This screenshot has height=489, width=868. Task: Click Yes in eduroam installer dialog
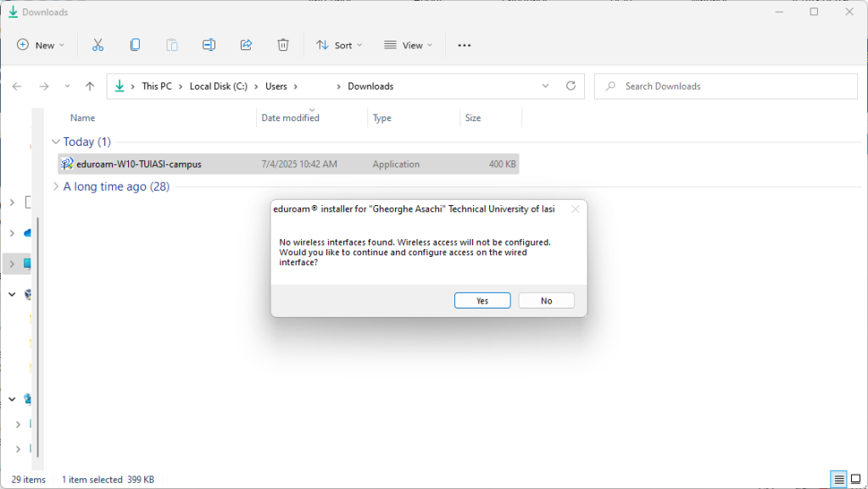[482, 301]
